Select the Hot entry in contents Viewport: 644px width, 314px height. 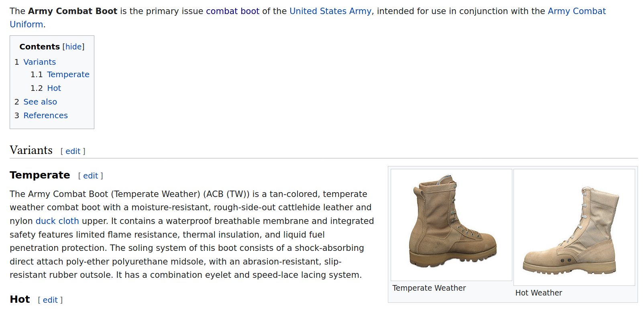click(x=54, y=88)
